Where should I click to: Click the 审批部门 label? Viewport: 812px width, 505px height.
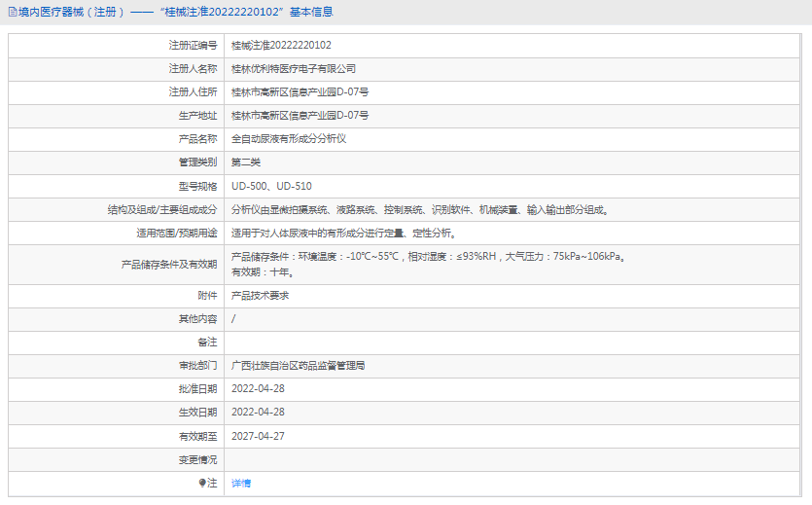tap(197, 366)
